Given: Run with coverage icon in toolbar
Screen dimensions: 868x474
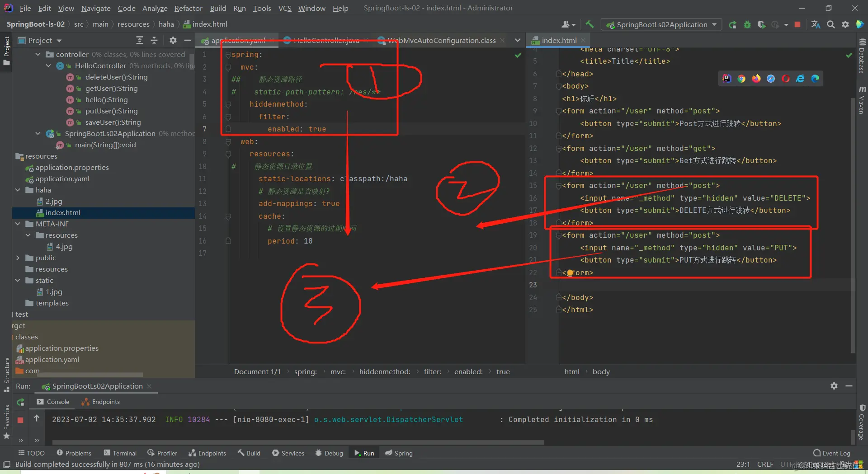Looking at the screenshot, I should tap(761, 25).
